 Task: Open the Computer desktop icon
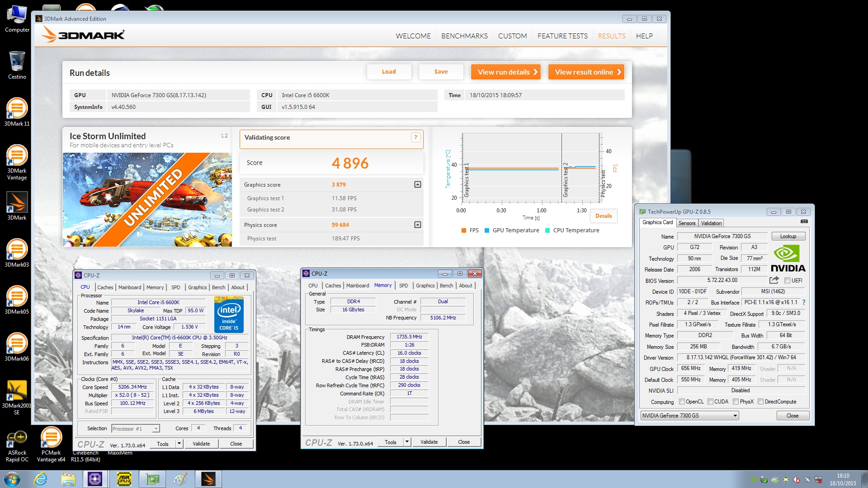pos(17,19)
